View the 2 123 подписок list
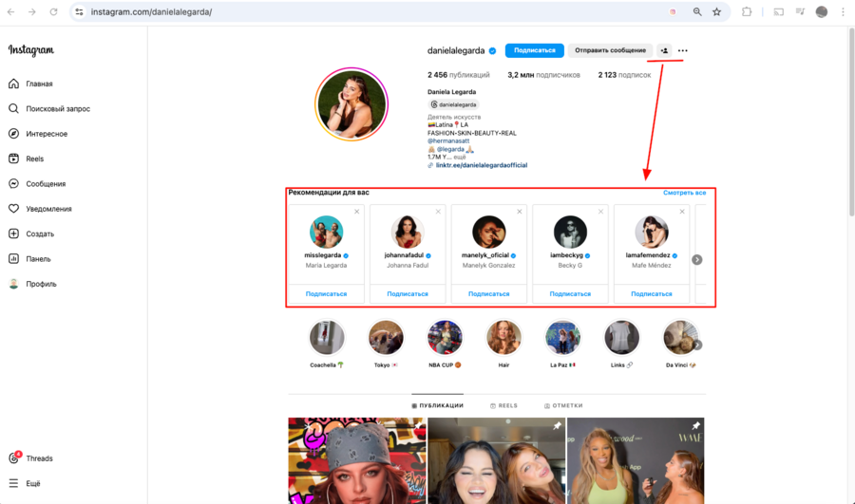Image resolution: width=855 pixels, height=504 pixels. click(624, 75)
